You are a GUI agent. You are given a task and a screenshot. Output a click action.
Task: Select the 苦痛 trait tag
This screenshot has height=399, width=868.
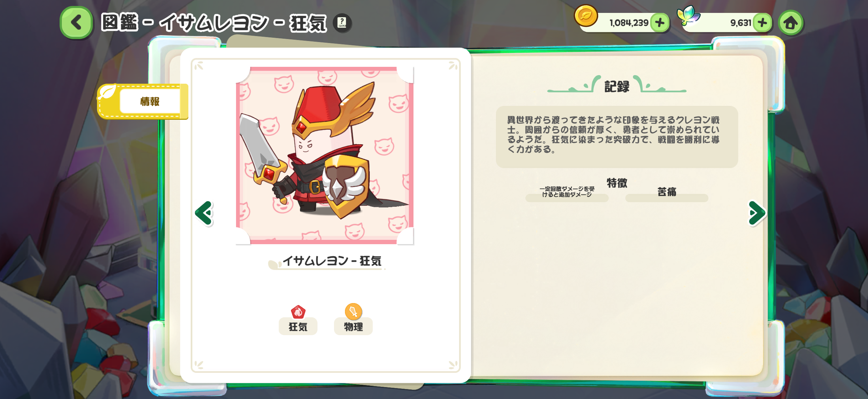click(666, 194)
